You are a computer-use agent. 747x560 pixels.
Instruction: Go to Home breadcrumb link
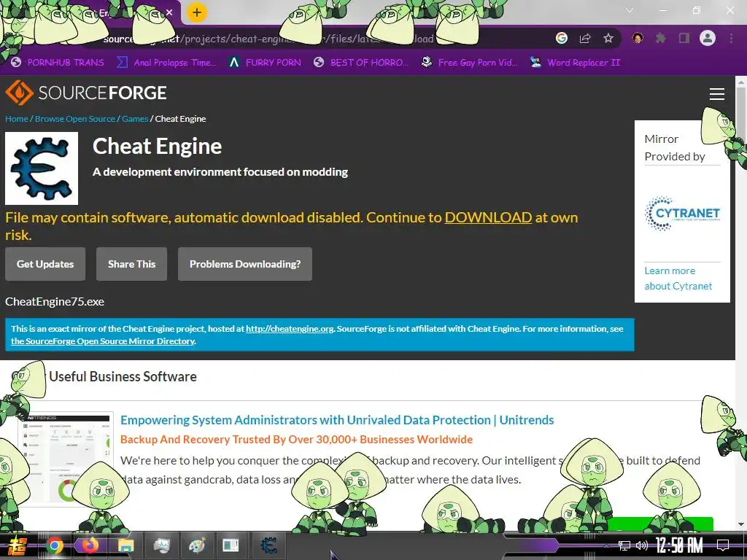click(x=17, y=119)
